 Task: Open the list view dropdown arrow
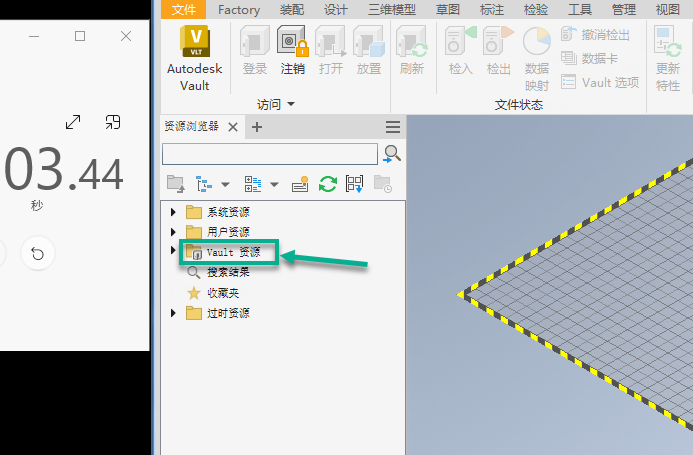[274, 184]
